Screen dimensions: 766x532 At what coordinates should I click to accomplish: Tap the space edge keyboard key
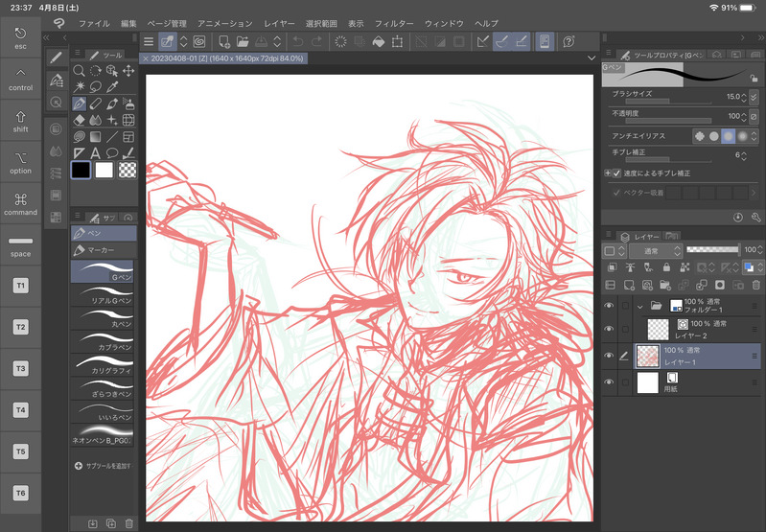(20, 245)
